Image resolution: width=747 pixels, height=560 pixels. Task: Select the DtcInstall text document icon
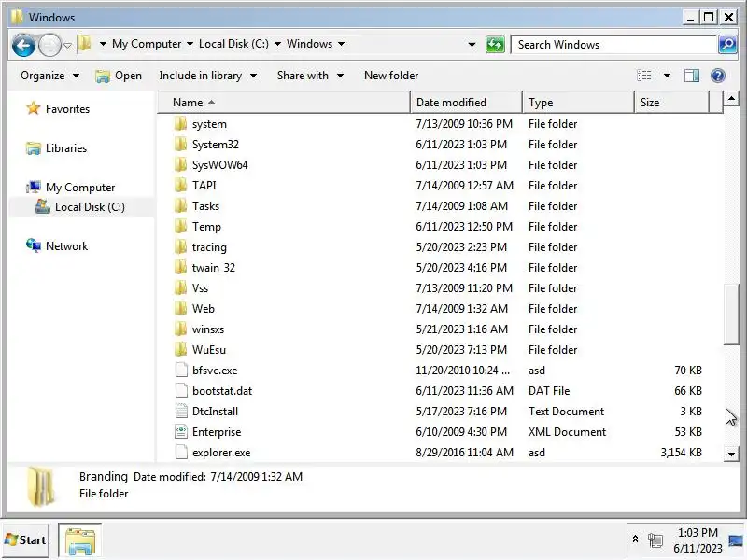181,411
